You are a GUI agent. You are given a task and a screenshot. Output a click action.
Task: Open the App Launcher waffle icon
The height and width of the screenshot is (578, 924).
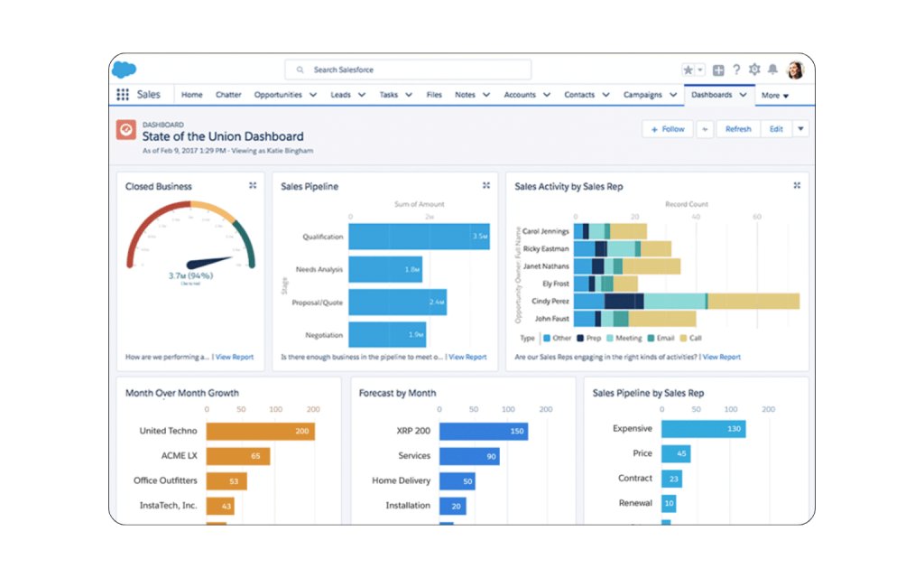click(124, 94)
